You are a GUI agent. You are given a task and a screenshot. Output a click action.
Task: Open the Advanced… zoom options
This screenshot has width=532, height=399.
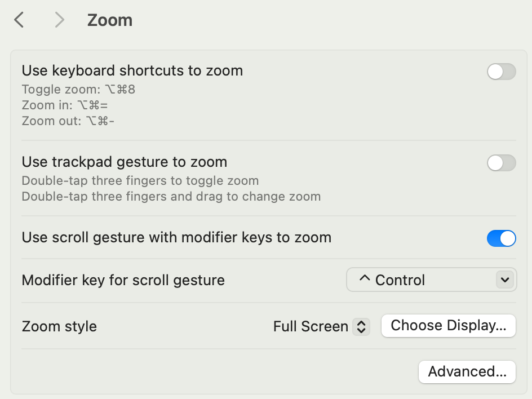pos(467,372)
